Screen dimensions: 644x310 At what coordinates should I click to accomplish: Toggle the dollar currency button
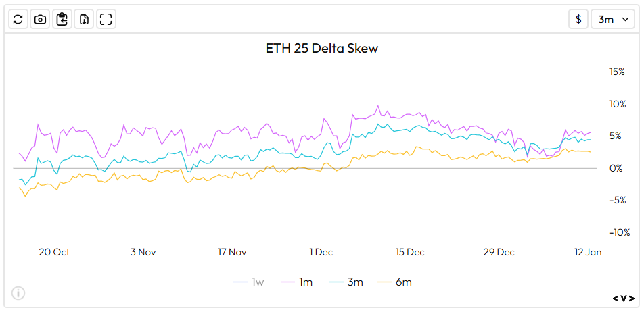point(578,19)
